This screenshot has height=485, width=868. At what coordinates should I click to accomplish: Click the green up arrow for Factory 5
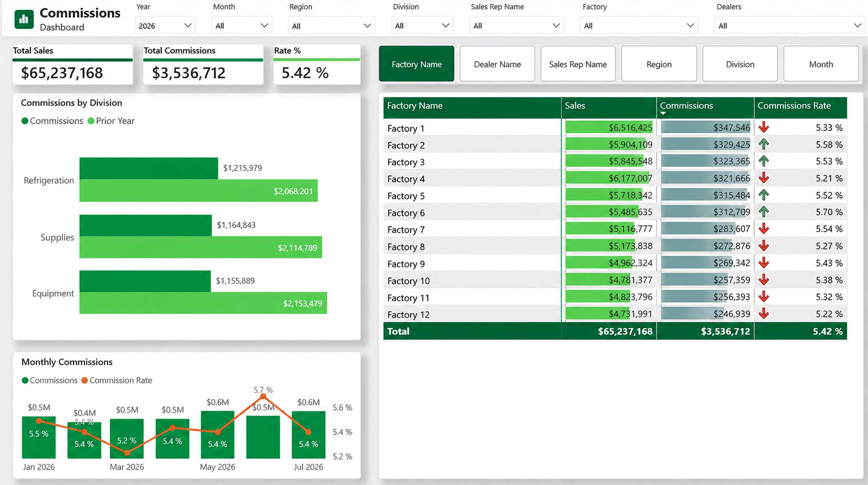click(764, 195)
